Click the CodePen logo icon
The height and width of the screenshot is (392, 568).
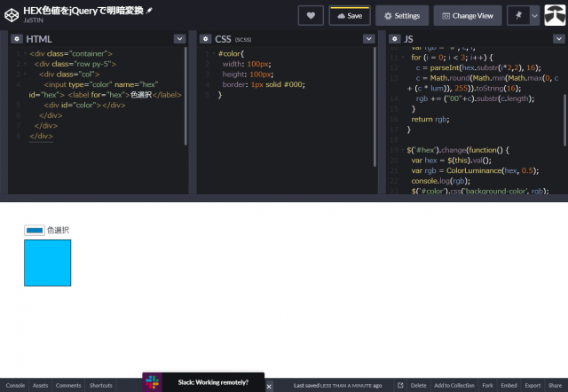pyautogui.click(x=12, y=16)
